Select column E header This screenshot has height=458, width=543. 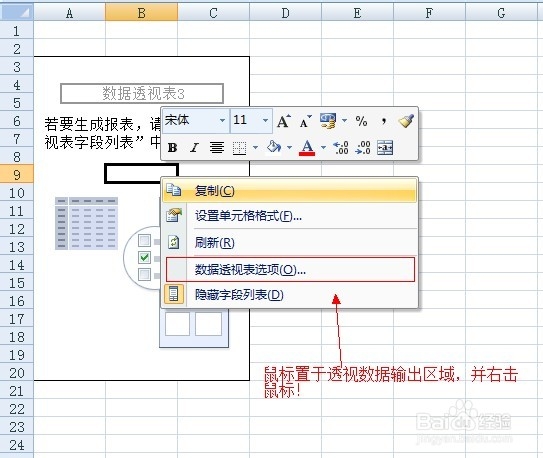tap(357, 13)
